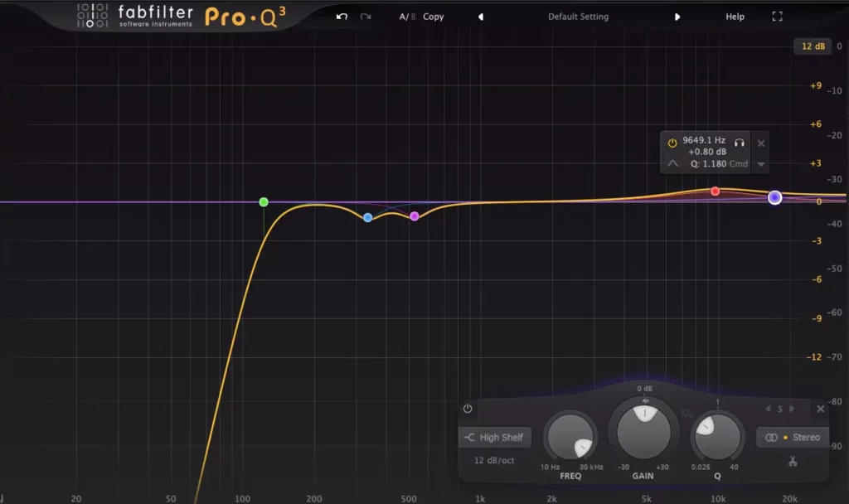Click the bell shape icon in the band tooltip
This screenshot has height=504, width=849.
[673, 163]
